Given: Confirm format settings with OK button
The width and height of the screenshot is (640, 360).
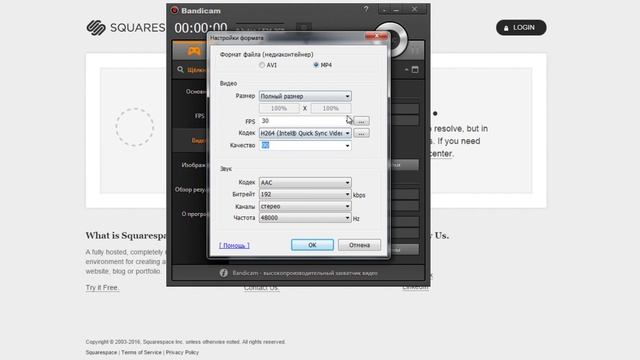Looking at the screenshot, I should (x=312, y=245).
